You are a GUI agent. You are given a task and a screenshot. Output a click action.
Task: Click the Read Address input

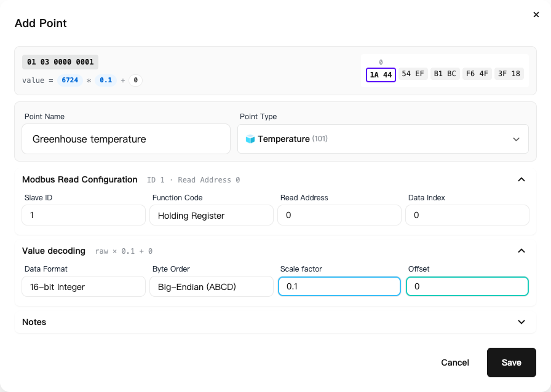(x=339, y=215)
